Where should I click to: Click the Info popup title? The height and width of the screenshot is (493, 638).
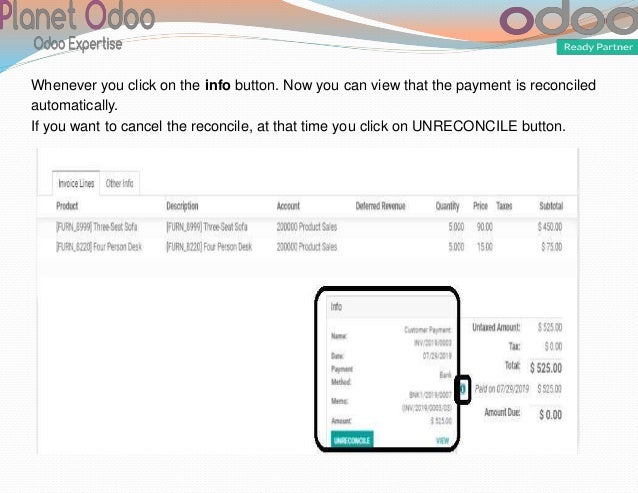(x=336, y=306)
